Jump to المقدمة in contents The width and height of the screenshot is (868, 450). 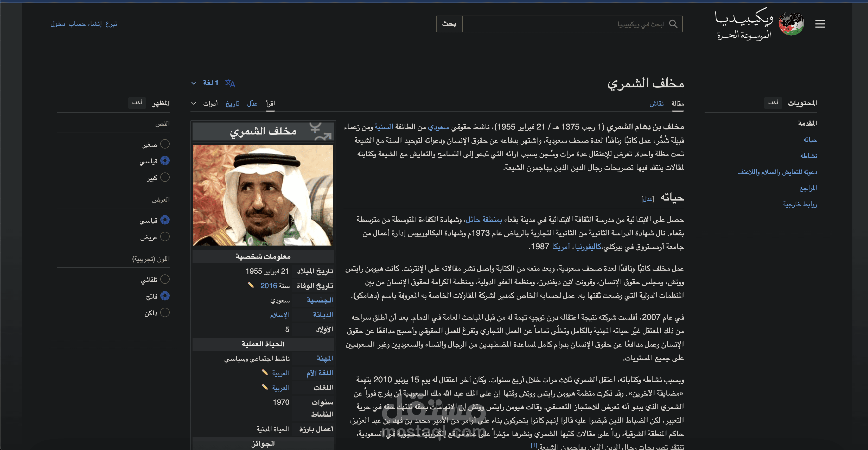[807, 123]
